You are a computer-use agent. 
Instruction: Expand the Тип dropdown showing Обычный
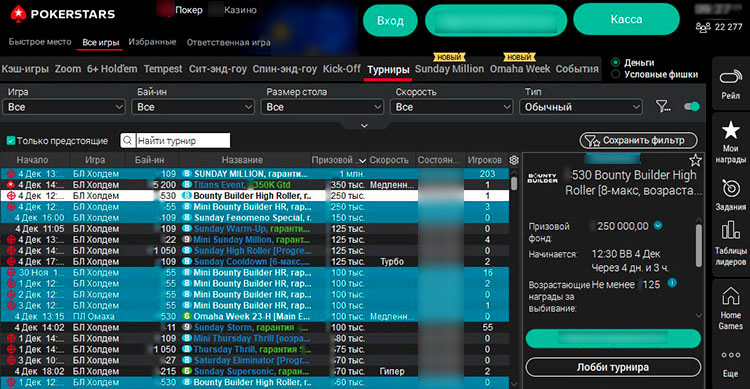581,107
